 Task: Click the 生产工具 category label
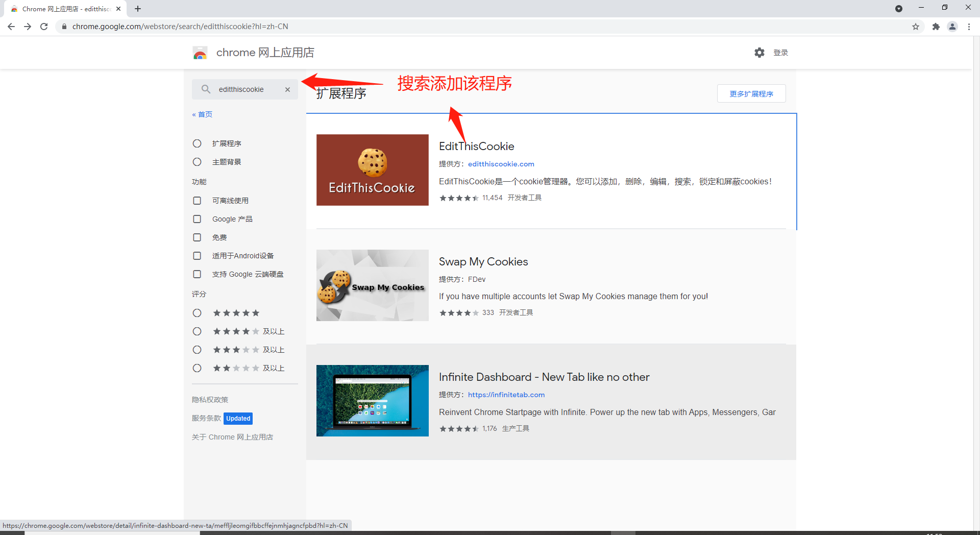click(x=516, y=429)
